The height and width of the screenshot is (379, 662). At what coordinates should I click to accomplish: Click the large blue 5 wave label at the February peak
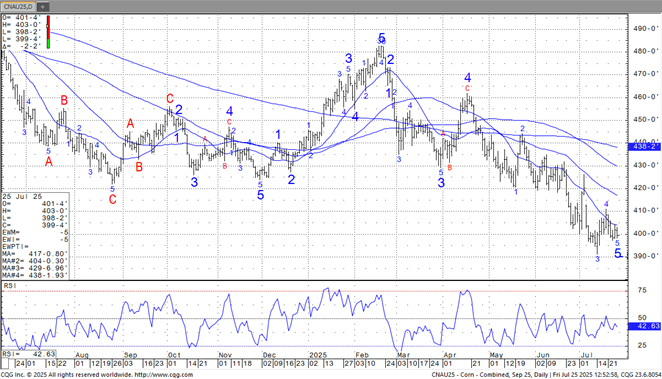pyautogui.click(x=382, y=38)
